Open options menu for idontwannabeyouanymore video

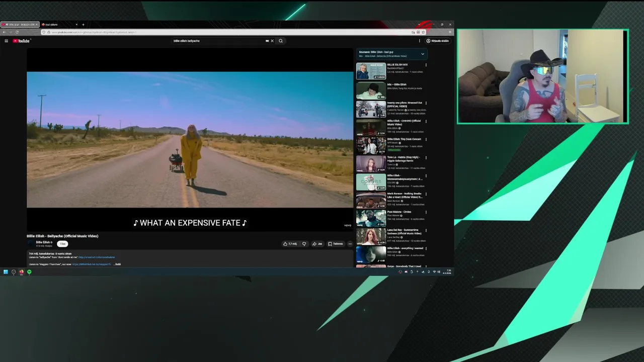(x=426, y=175)
